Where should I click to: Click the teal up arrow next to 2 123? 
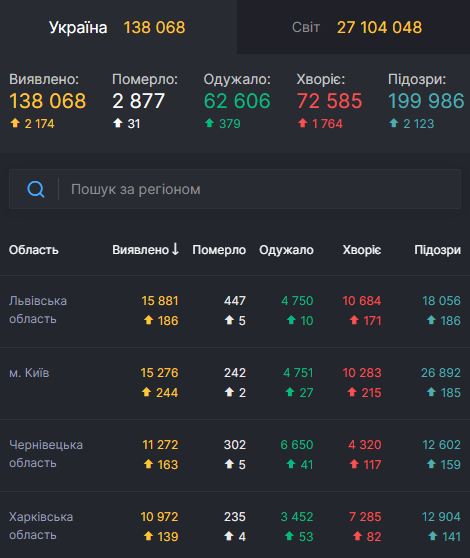pyautogui.click(x=394, y=123)
